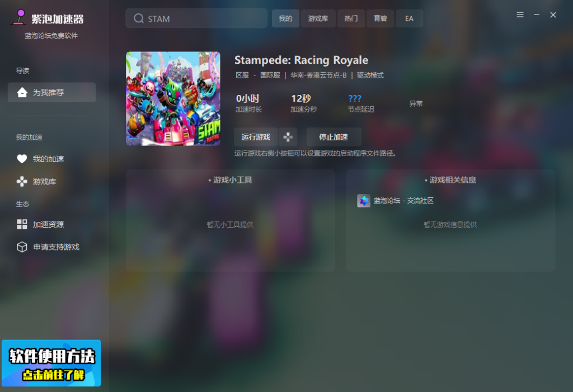Click the 暂无小工具提供 placeholder text

click(230, 224)
